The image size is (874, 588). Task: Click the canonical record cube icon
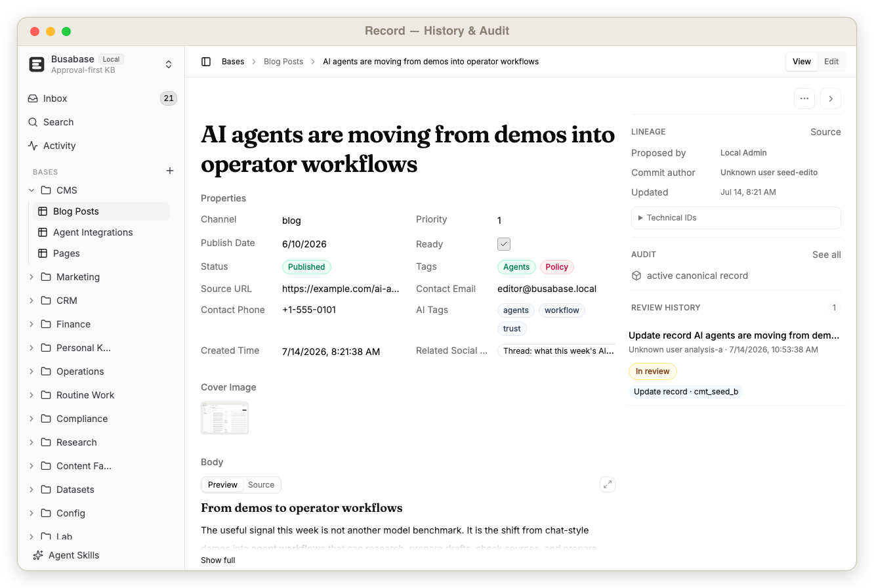point(636,276)
